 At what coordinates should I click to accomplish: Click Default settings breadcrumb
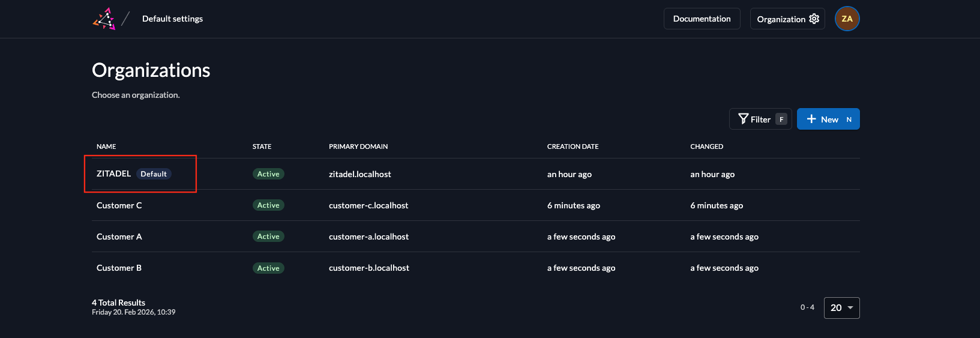click(x=172, y=19)
